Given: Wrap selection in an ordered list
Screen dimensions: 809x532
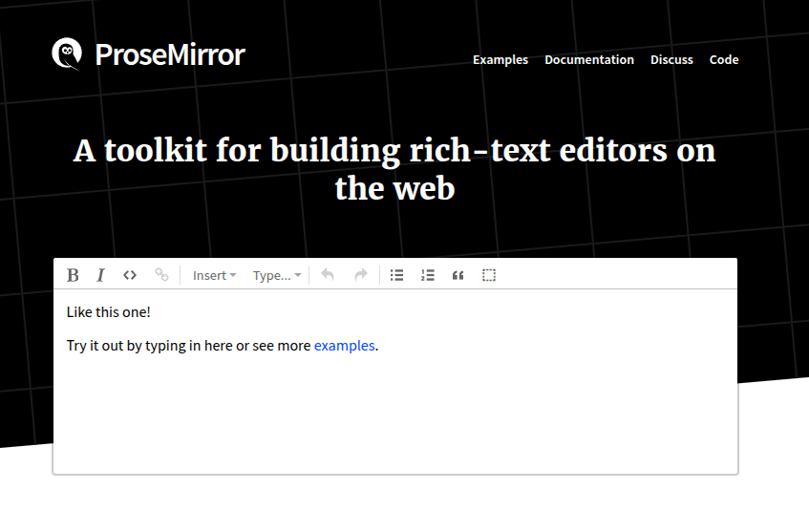Looking at the screenshot, I should [x=428, y=275].
